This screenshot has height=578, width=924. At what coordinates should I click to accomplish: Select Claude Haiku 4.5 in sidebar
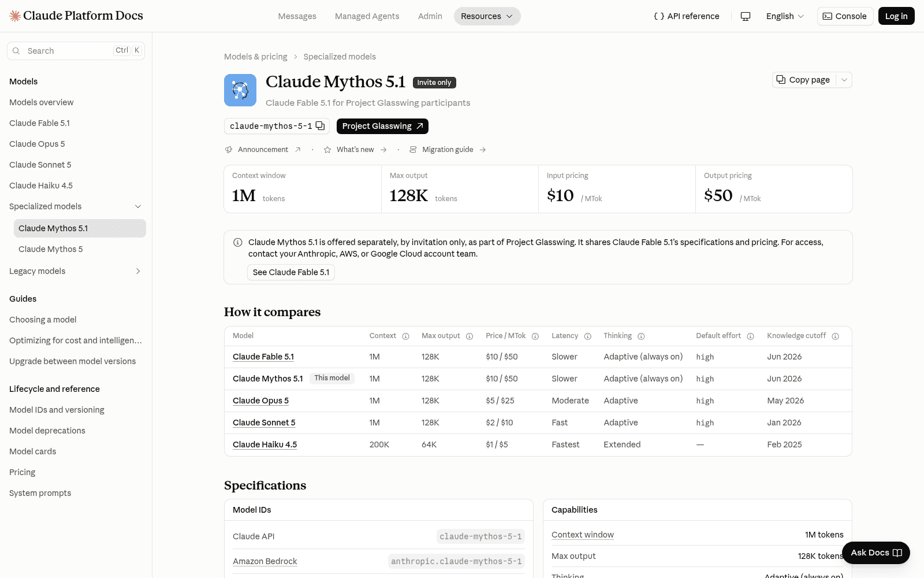click(x=41, y=186)
